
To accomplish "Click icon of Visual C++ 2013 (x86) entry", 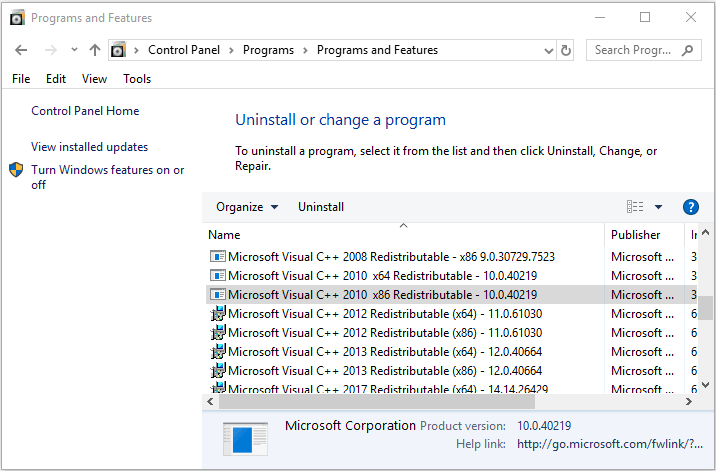I will (x=218, y=370).
